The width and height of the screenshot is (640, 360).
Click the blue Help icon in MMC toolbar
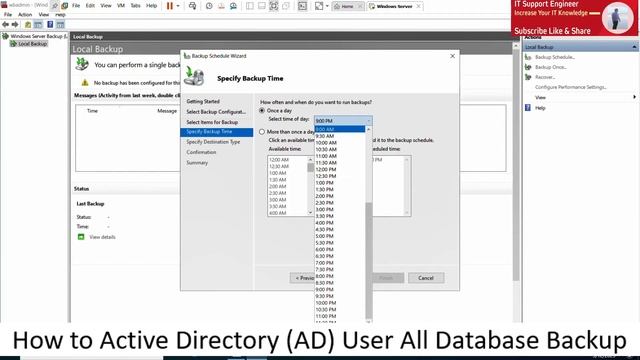pyautogui.click(x=50, y=24)
